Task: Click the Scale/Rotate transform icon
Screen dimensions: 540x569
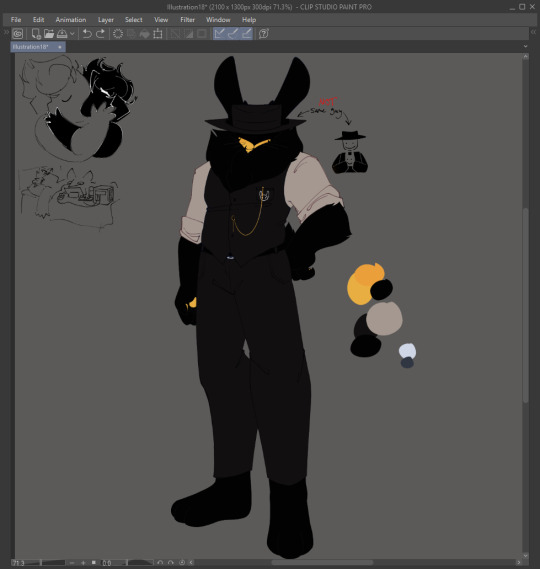Action: pos(158,34)
